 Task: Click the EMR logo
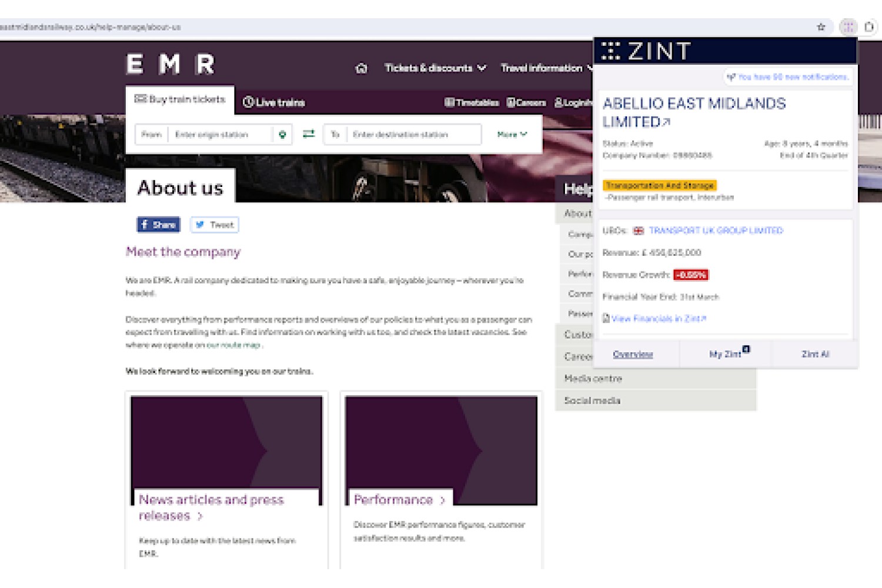click(x=171, y=64)
